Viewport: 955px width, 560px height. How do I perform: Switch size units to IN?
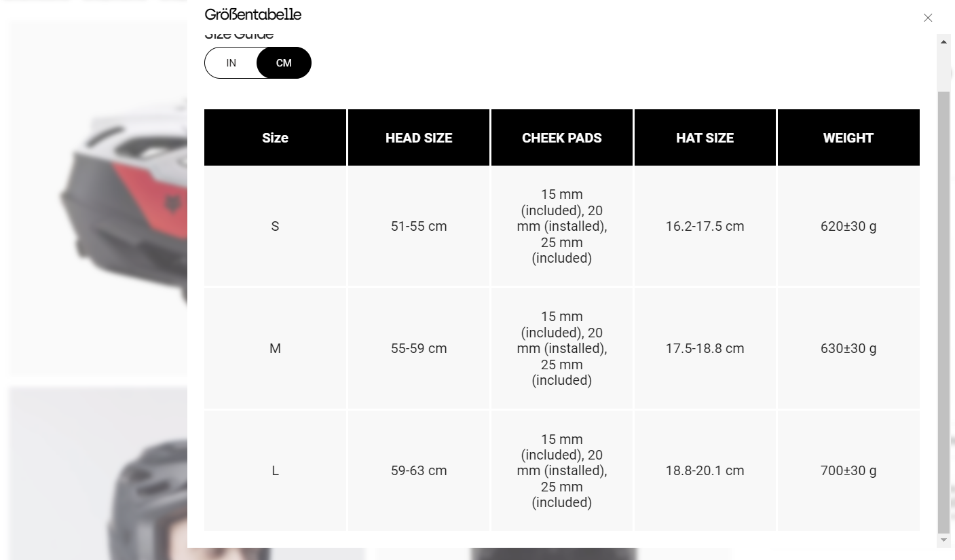coord(231,63)
